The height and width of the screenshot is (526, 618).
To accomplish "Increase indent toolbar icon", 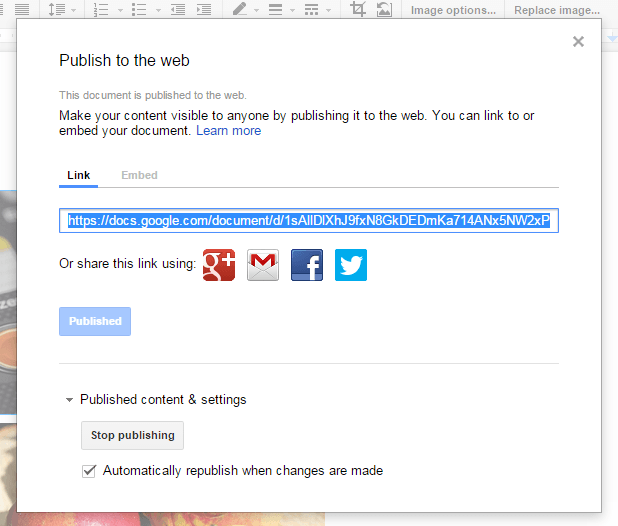I will (x=204, y=9).
